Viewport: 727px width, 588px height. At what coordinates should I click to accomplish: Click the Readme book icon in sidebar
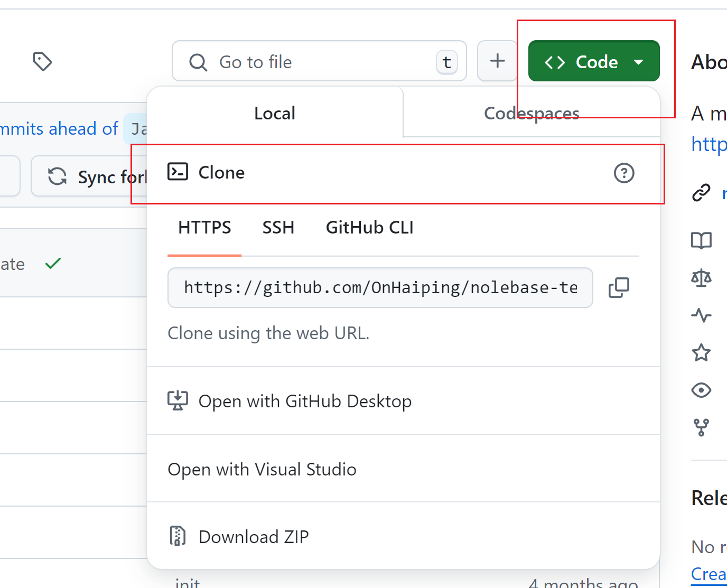pyautogui.click(x=701, y=241)
